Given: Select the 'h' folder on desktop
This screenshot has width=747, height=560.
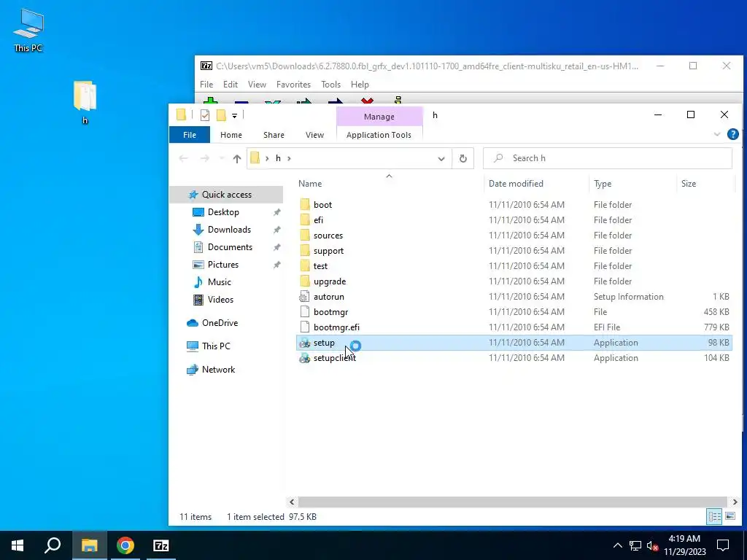Looking at the screenshot, I should (85, 102).
